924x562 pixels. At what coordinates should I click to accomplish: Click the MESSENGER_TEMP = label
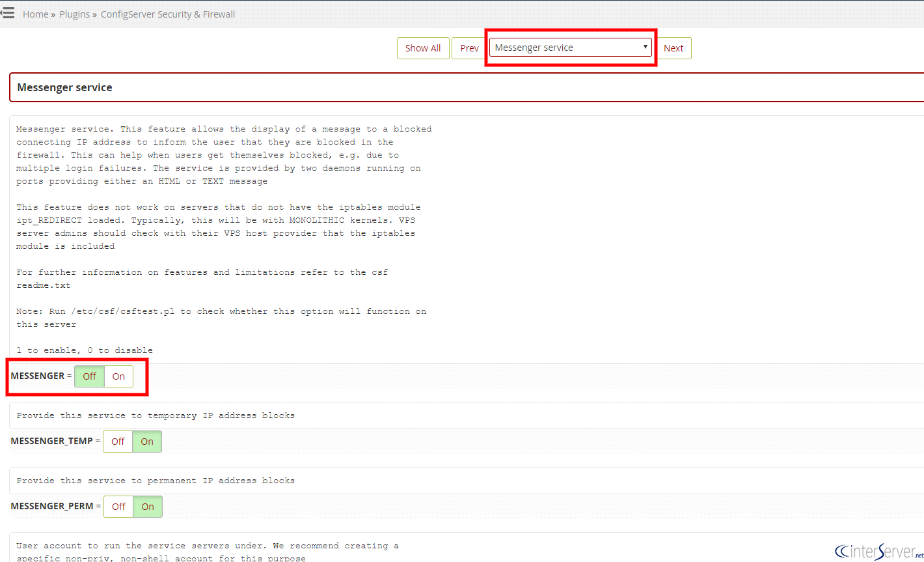click(x=56, y=441)
